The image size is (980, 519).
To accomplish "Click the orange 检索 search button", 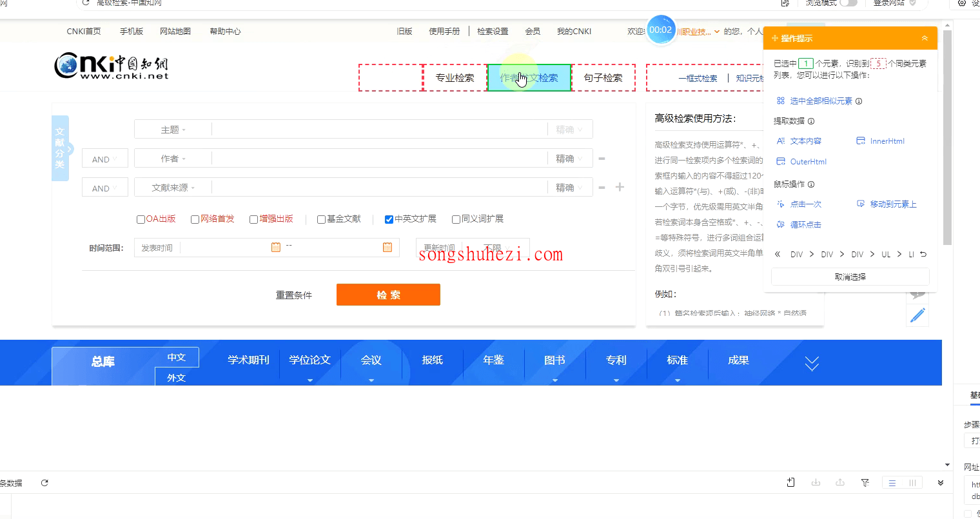I will point(388,295).
